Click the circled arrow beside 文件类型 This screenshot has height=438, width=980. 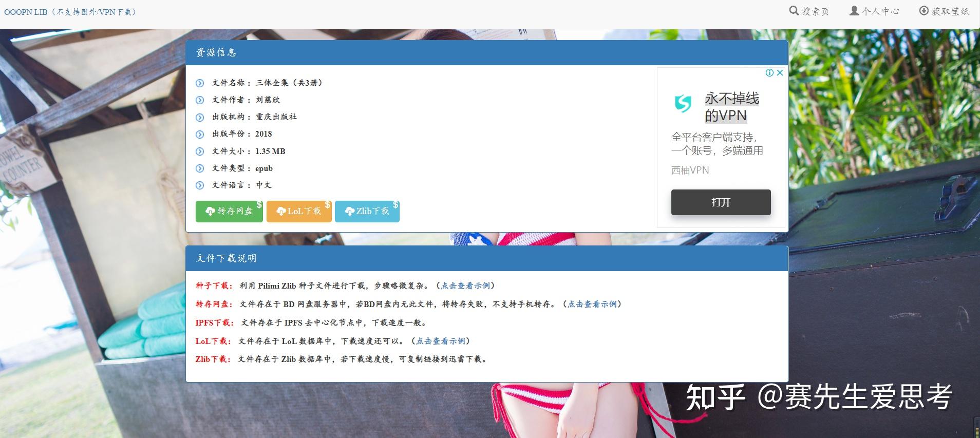click(200, 168)
